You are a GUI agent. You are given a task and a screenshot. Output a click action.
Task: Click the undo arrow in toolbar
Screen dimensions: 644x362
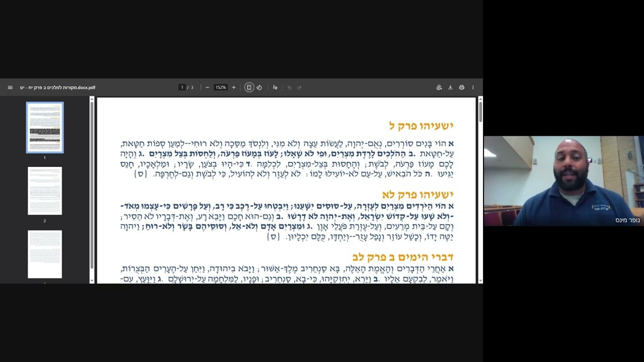pyautogui.click(x=289, y=87)
